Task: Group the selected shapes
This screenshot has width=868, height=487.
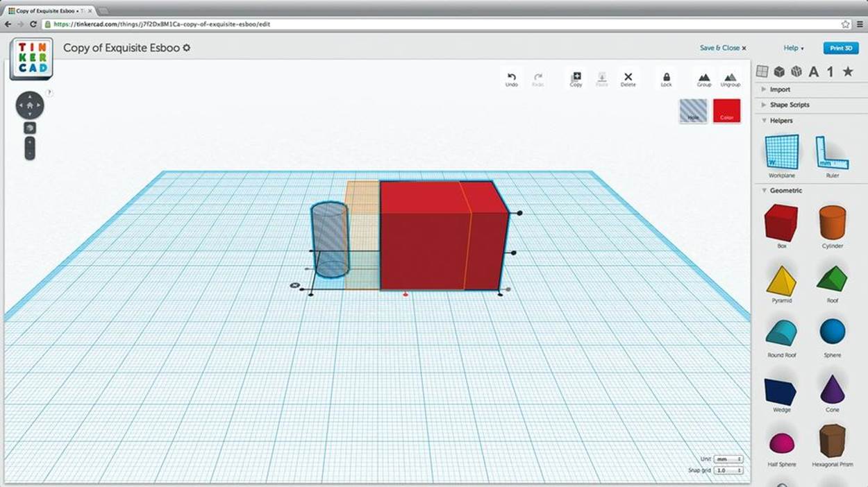Action: pyautogui.click(x=704, y=79)
